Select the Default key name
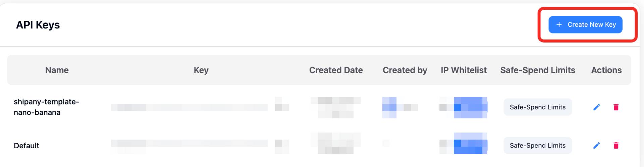The image size is (644, 167). point(26,146)
